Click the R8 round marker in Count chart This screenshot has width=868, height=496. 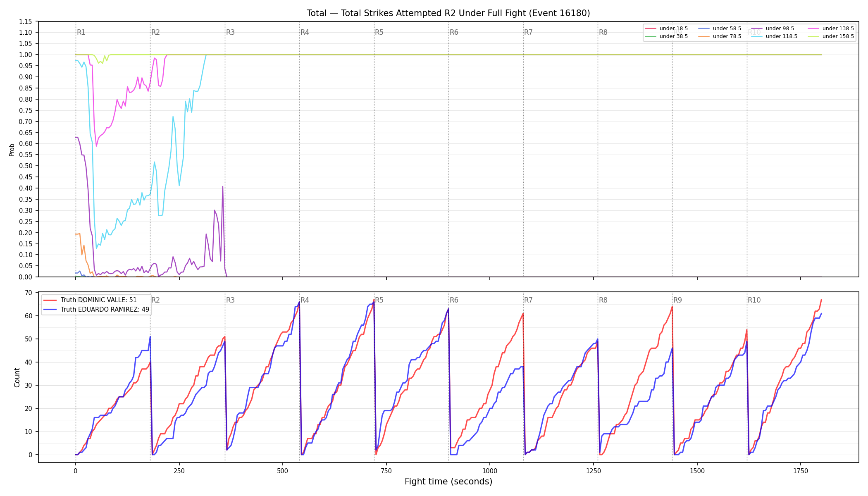point(603,300)
